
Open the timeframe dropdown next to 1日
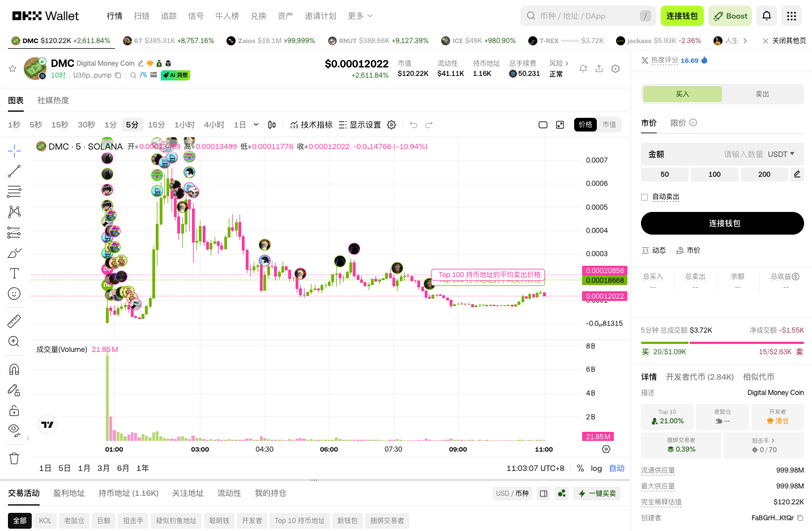(255, 125)
